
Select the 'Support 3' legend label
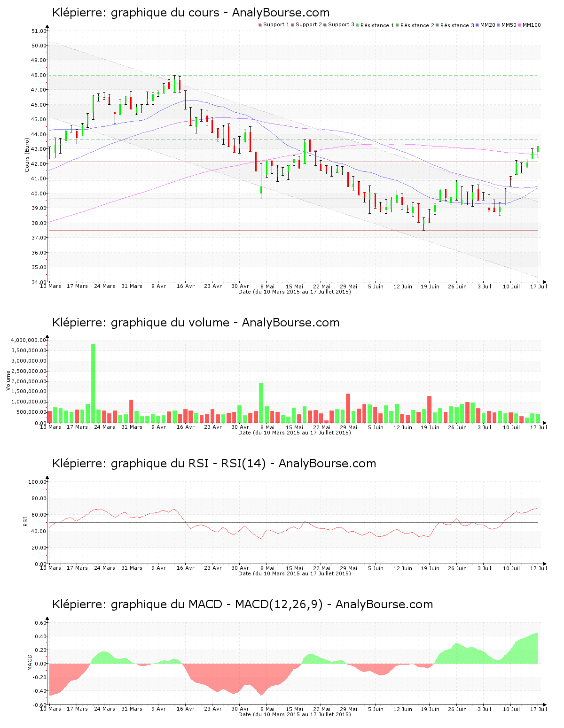click(341, 25)
